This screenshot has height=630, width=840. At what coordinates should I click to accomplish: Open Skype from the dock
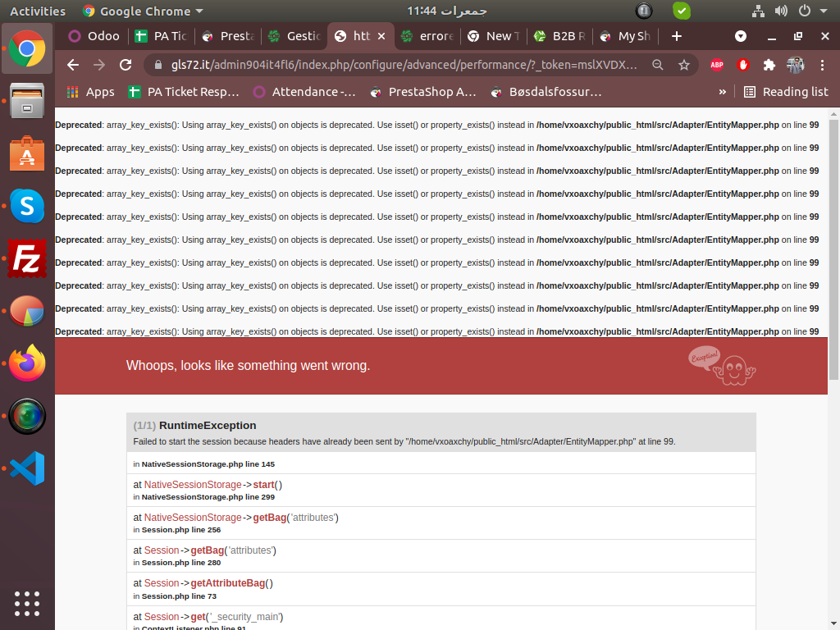coord(27,206)
